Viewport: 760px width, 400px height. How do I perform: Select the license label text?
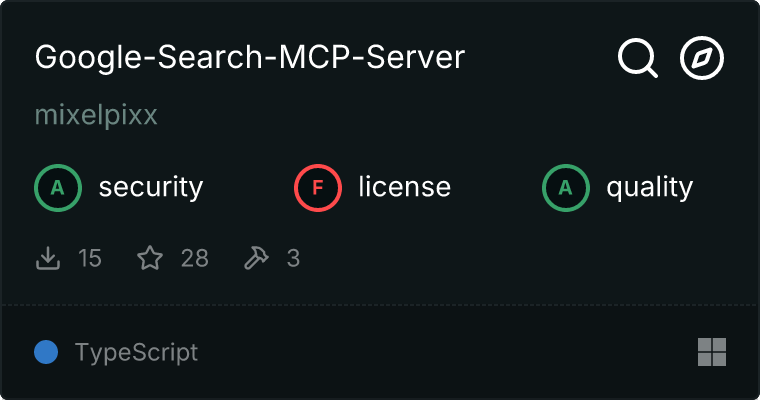coord(404,187)
